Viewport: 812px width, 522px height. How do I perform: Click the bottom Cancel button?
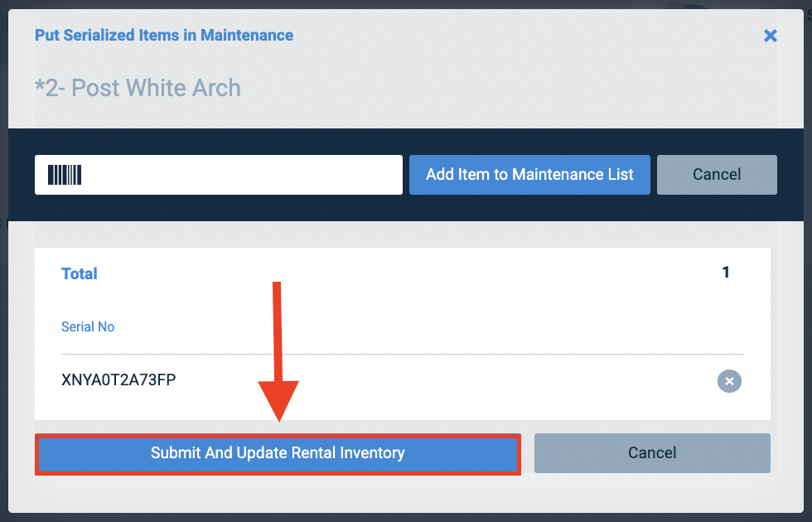coord(652,453)
